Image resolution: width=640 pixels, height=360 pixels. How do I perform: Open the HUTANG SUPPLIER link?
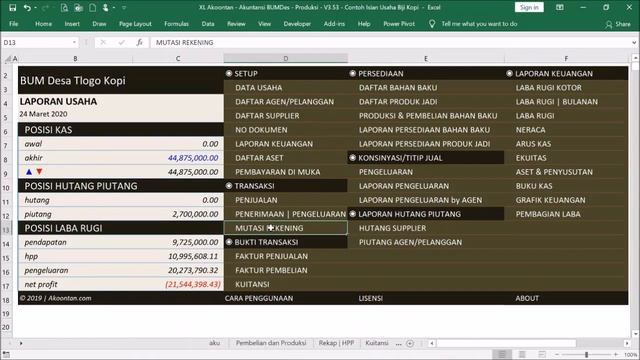[x=392, y=228]
